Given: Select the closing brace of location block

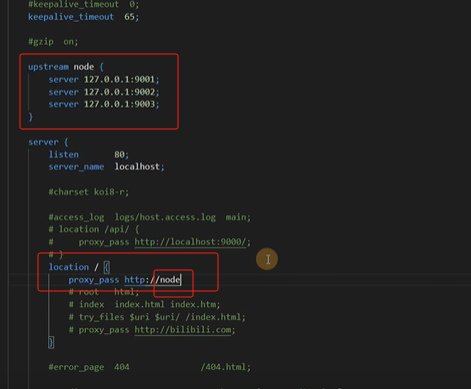Looking at the screenshot, I should click(51, 342).
